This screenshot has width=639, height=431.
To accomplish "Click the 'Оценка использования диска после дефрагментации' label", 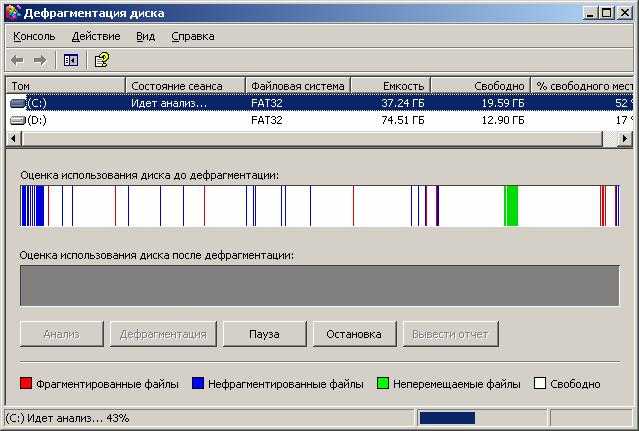I will (157, 255).
